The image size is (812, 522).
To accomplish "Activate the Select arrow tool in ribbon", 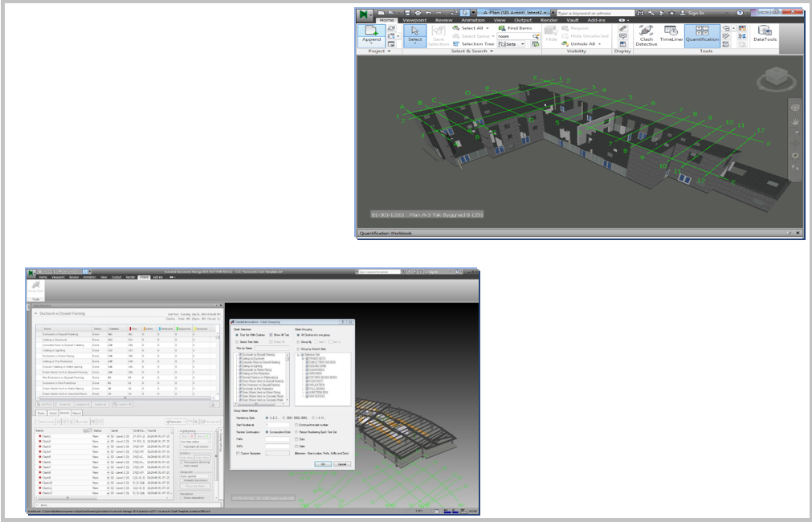I will [x=414, y=35].
